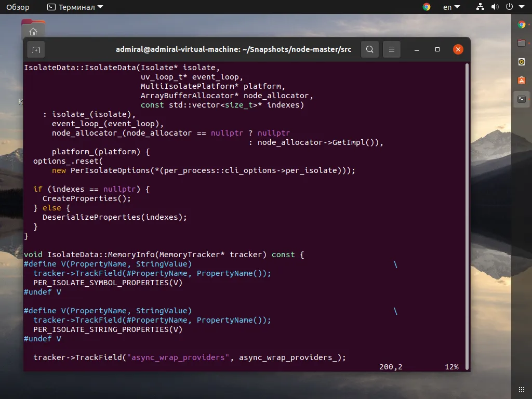Click the '12%' file position indicator

coord(451,367)
